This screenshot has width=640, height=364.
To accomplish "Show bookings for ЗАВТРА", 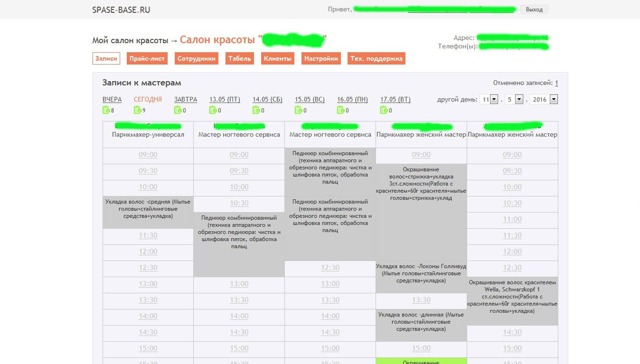I will coord(186,100).
